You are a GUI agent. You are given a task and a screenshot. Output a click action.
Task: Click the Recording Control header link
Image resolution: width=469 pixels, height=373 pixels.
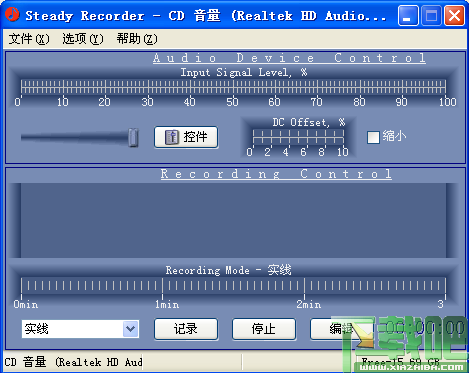276,174
